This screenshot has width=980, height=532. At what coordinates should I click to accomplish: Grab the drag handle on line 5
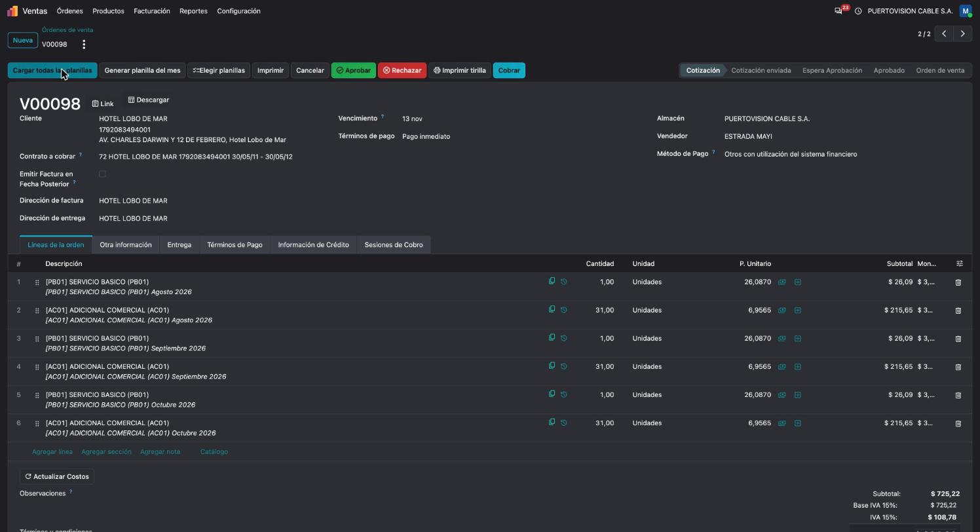coord(37,395)
